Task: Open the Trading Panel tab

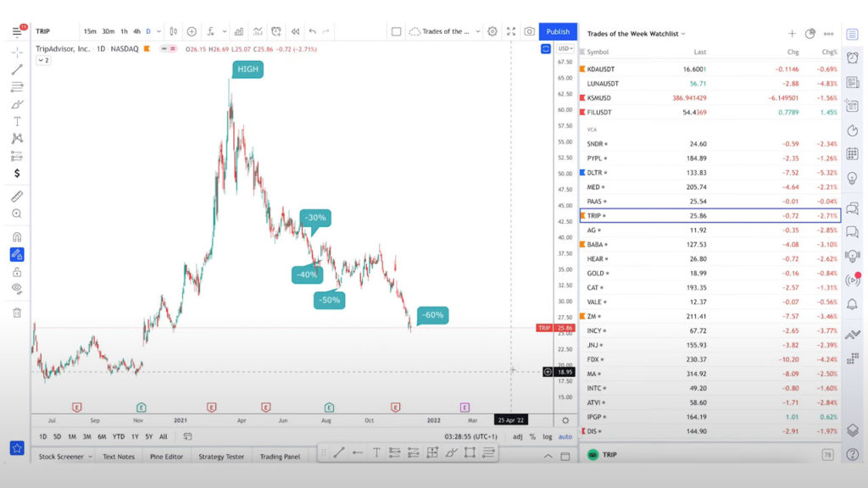Action: 280,457
